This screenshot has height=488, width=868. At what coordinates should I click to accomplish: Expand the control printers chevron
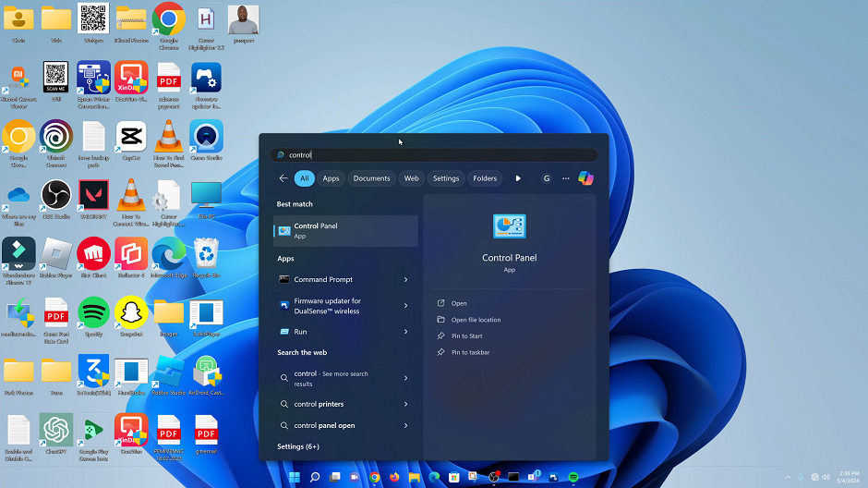405,405
